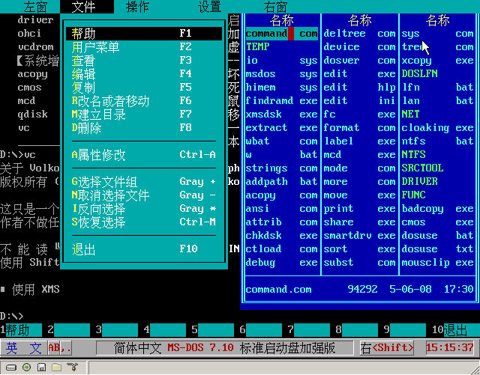Click the shared folder status icon
Screen dimensions: 480x375
[x=57, y=367]
